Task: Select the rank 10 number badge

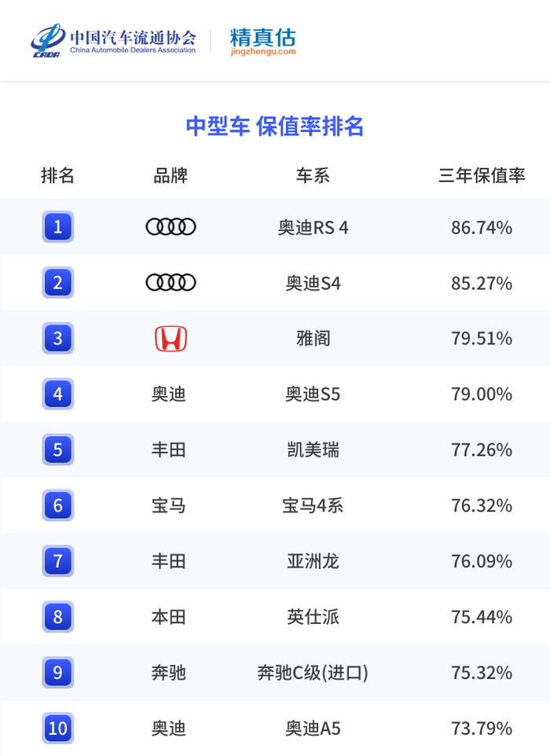Action: pos(57,728)
